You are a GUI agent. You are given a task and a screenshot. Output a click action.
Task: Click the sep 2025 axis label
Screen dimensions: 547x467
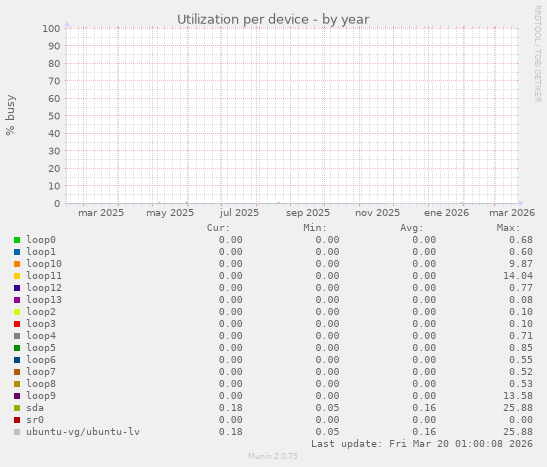tap(308, 213)
